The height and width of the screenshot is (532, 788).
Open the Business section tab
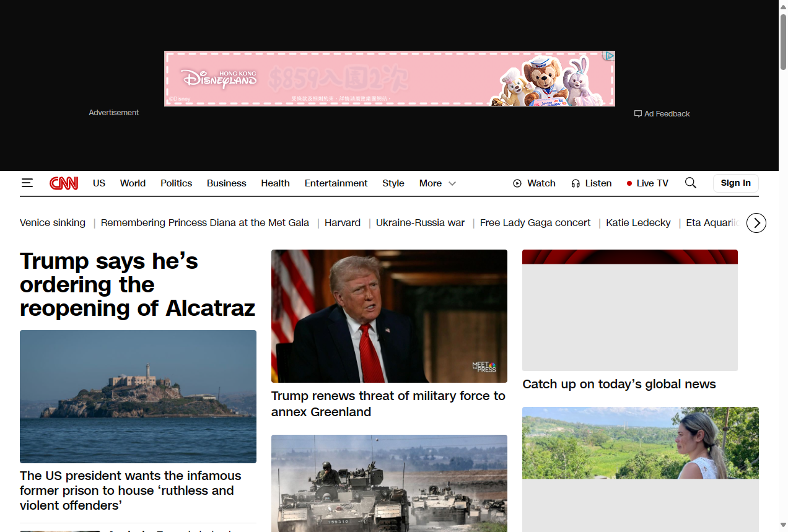(226, 183)
